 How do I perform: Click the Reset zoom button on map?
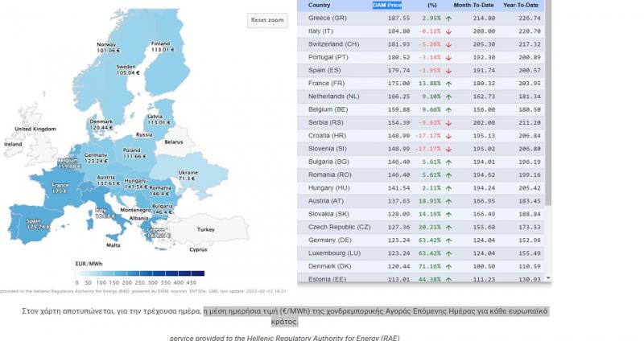pos(266,19)
